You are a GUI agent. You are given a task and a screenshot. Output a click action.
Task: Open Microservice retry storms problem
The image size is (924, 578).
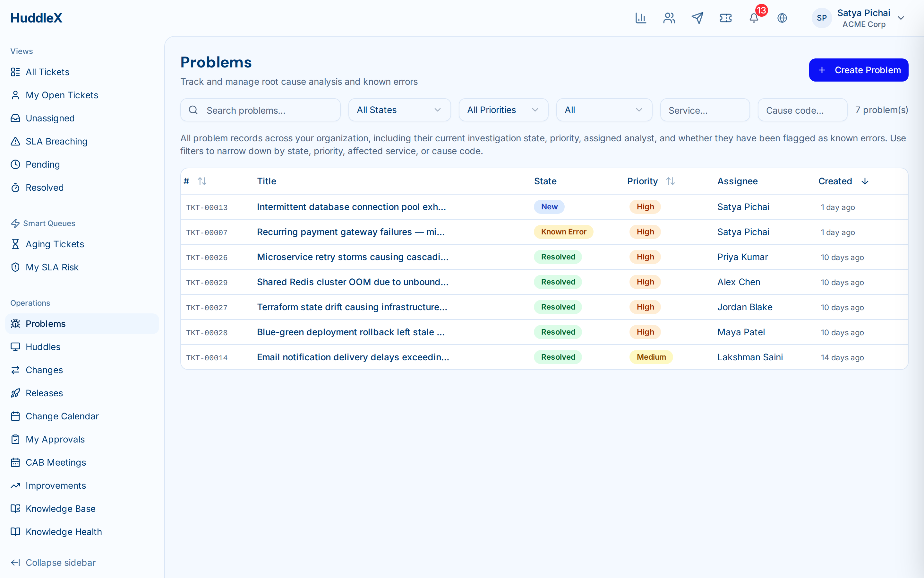click(352, 257)
